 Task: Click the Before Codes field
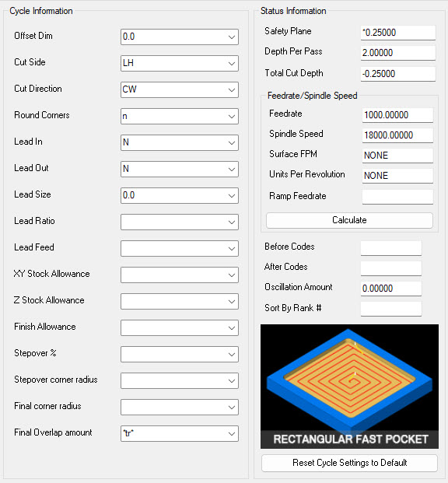click(x=391, y=248)
